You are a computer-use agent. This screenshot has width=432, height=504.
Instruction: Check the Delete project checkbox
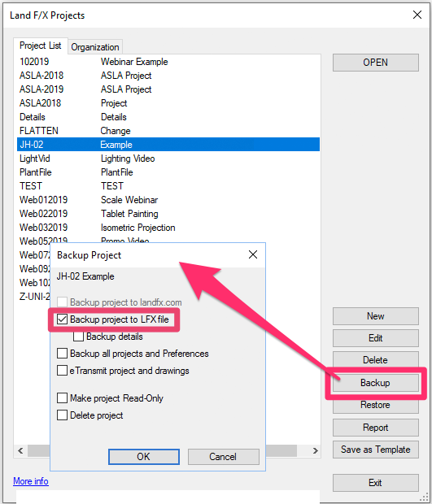62,415
